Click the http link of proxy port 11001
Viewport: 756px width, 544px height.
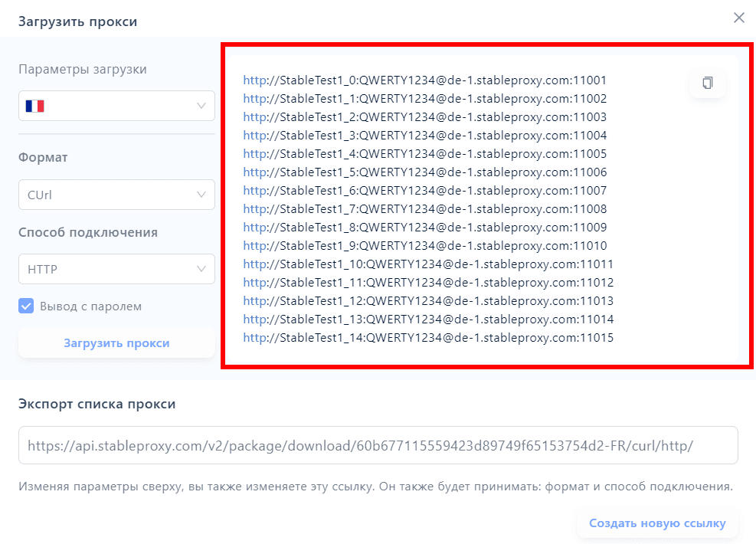click(251, 80)
